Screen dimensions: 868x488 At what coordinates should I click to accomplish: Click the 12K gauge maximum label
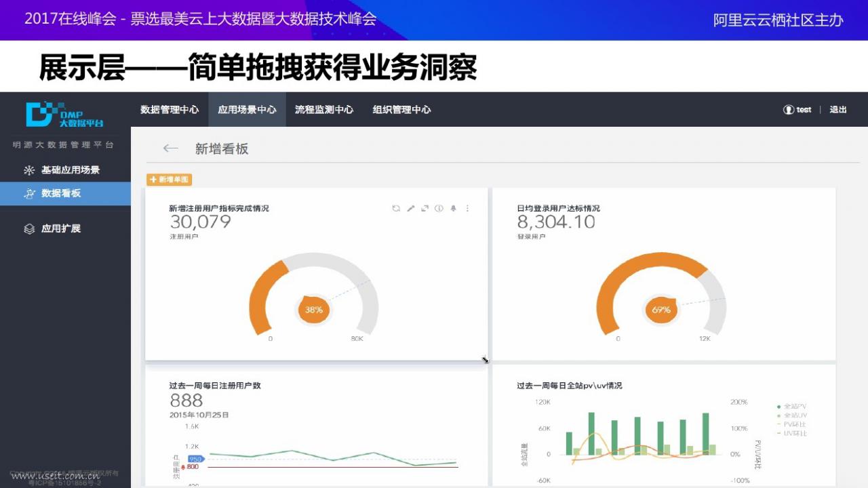click(x=705, y=338)
